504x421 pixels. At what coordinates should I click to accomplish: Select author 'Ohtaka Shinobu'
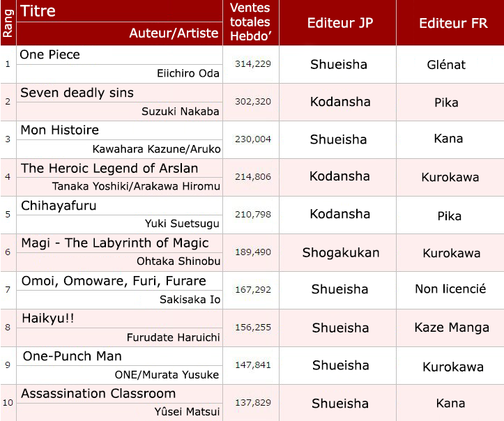pyautogui.click(x=178, y=261)
